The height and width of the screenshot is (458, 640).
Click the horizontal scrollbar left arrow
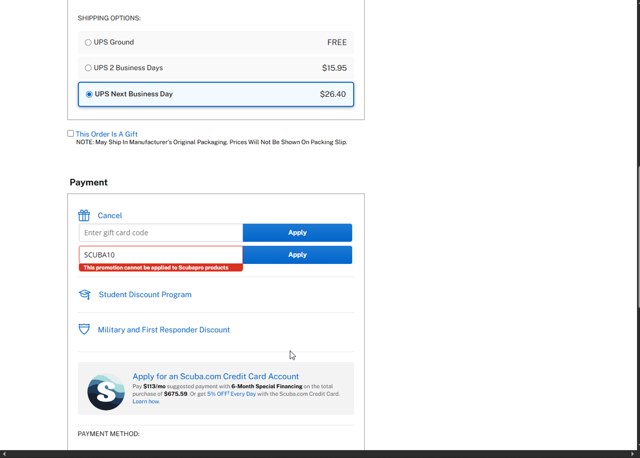[4, 454]
